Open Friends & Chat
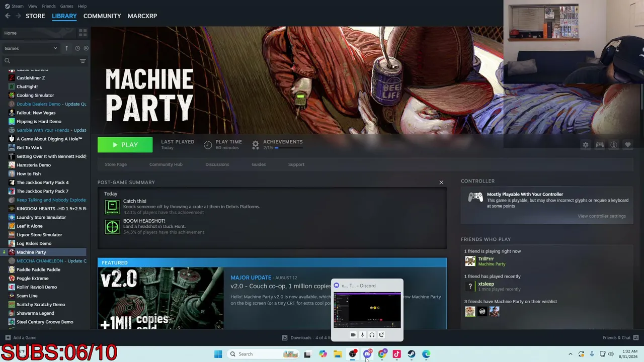 pos(621,338)
